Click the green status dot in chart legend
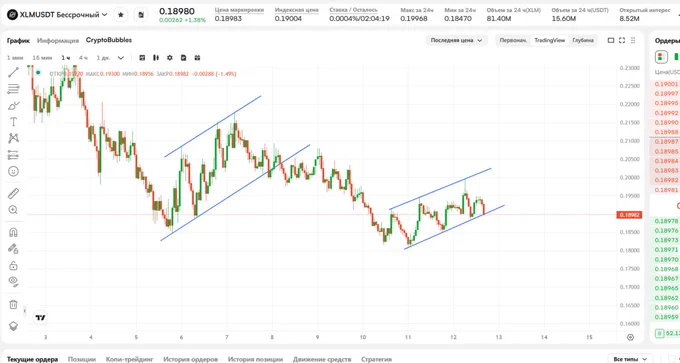The height and width of the screenshot is (363, 680). tap(38, 72)
